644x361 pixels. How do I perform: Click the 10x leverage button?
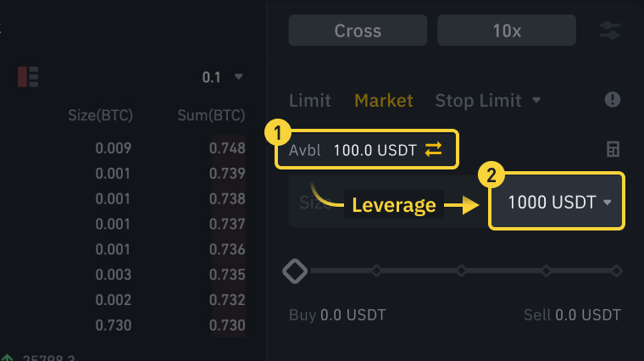[x=506, y=31]
